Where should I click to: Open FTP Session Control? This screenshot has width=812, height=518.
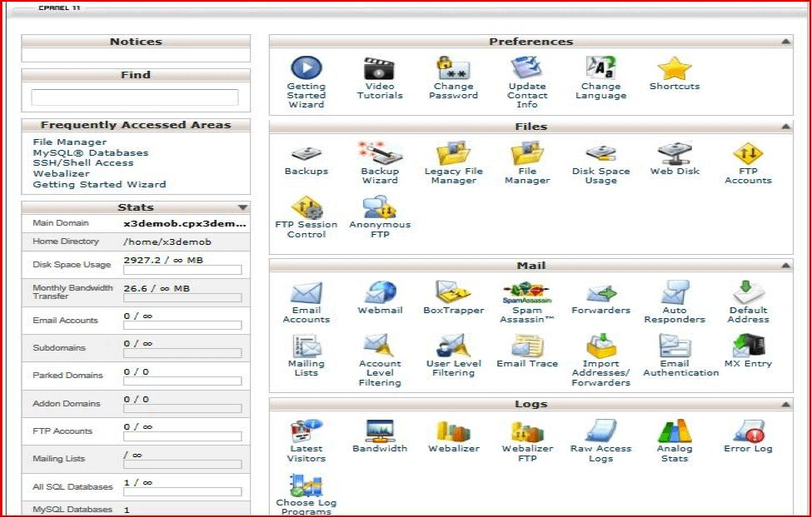pyautogui.click(x=306, y=207)
